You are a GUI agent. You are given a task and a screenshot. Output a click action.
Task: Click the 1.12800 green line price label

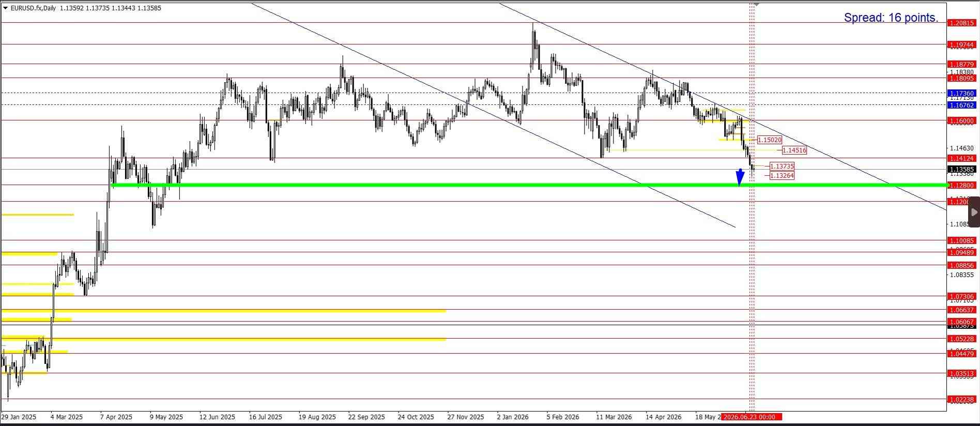pyautogui.click(x=962, y=186)
